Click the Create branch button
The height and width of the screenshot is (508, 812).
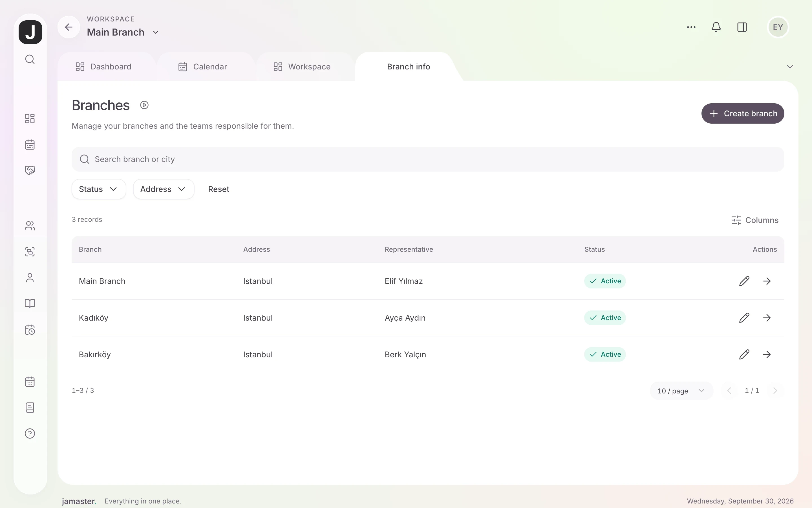[x=743, y=113]
